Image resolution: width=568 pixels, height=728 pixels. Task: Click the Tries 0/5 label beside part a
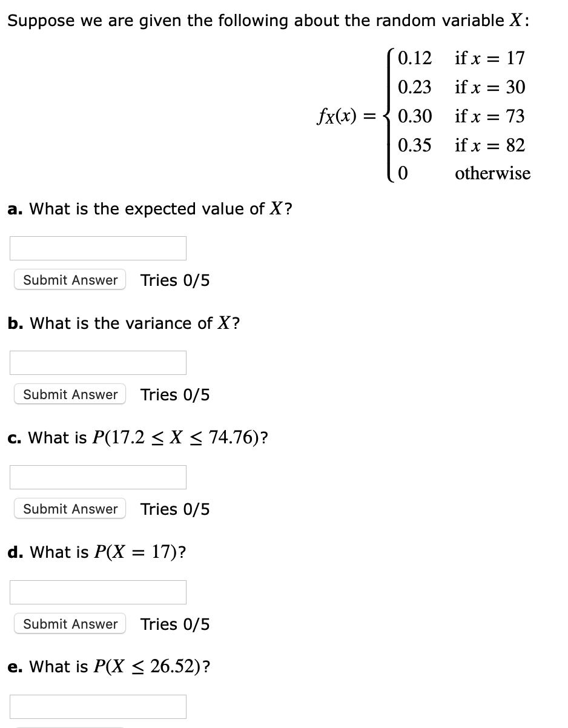pos(174,279)
